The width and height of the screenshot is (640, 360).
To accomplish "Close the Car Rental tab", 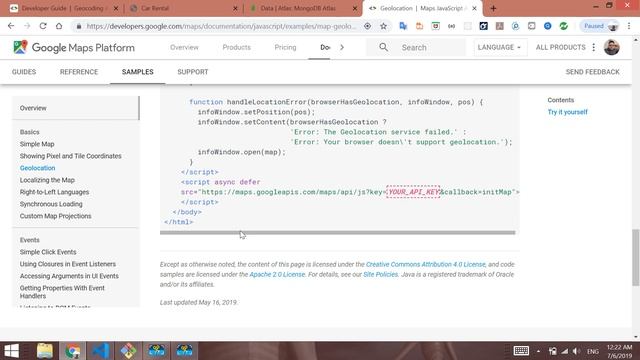I will click(235, 8).
